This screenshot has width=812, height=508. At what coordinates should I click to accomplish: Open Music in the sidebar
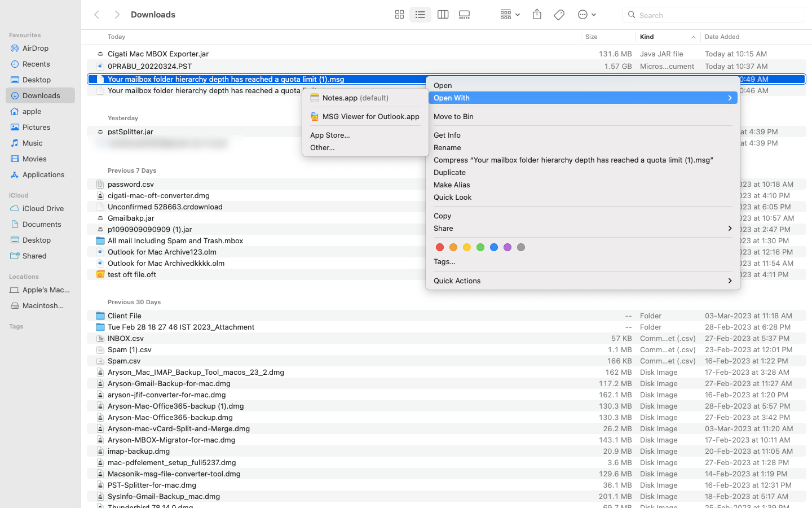40,143
